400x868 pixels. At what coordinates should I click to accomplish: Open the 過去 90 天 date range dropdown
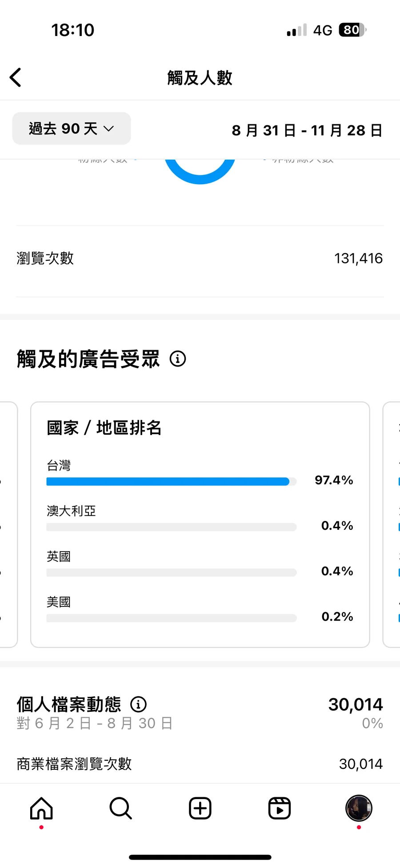pos(72,129)
